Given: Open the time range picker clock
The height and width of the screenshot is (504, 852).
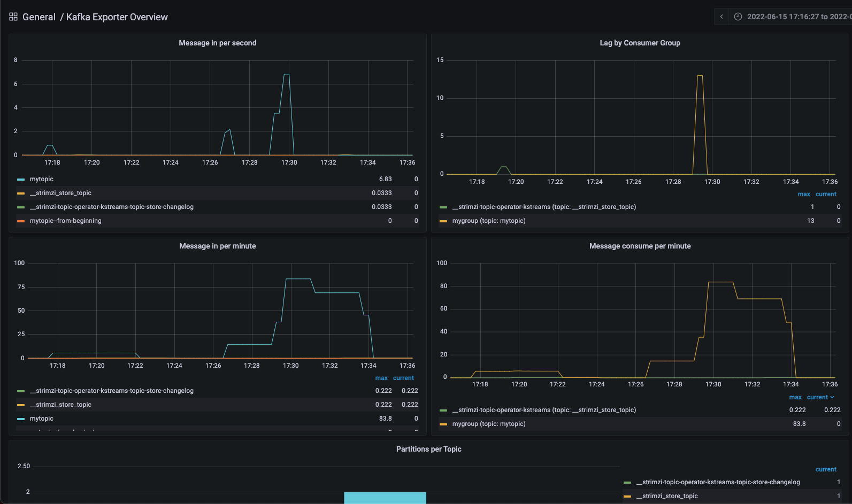Looking at the screenshot, I should (x=738, y=17).
